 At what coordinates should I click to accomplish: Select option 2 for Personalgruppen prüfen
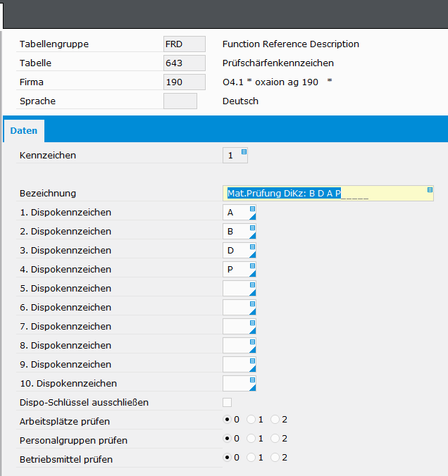pyautogui.click(x=275, y=439)
